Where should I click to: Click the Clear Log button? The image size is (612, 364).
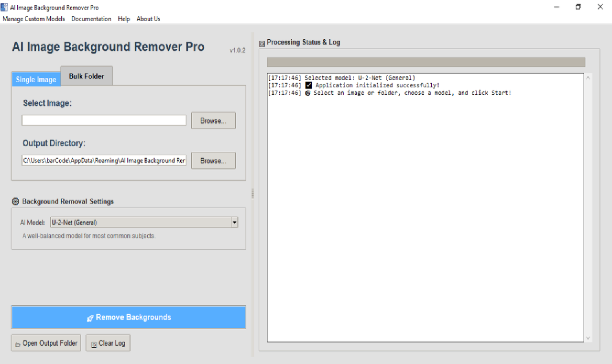108,343
